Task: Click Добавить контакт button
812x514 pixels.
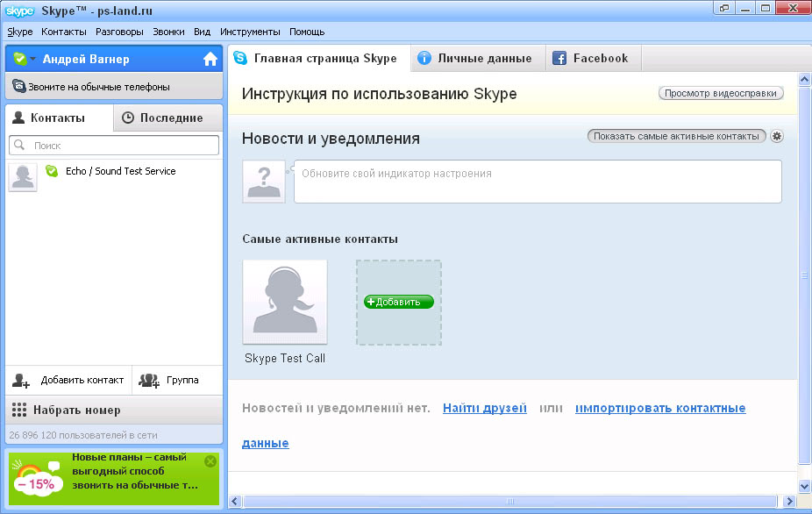Action: pos(68,381)
